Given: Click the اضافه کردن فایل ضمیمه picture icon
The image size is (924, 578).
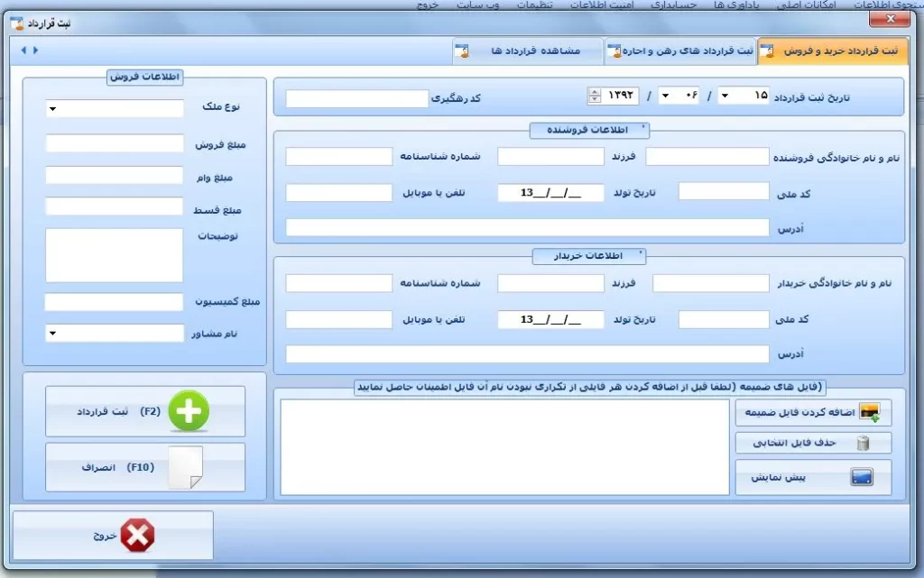Looking at the screenshot, I should tap(870, 413).
